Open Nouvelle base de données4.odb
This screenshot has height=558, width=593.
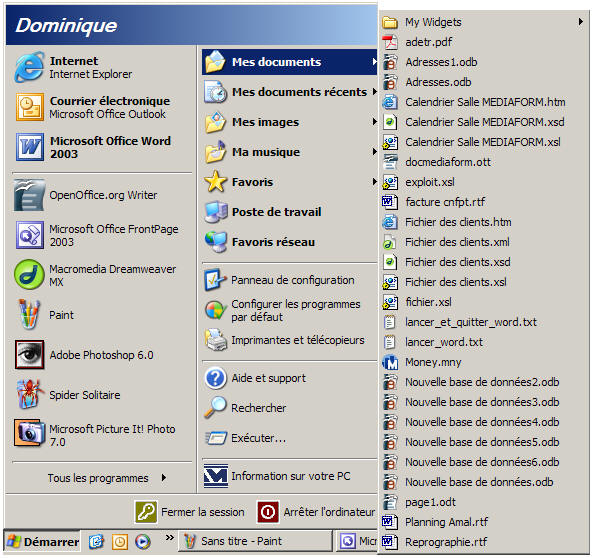coord(483,422)
